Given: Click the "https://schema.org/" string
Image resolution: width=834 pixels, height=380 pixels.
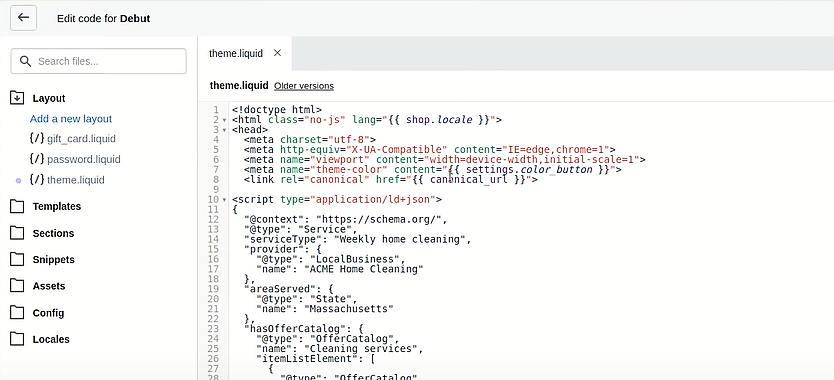Looking at the screenshot, I should pos(379,219).
